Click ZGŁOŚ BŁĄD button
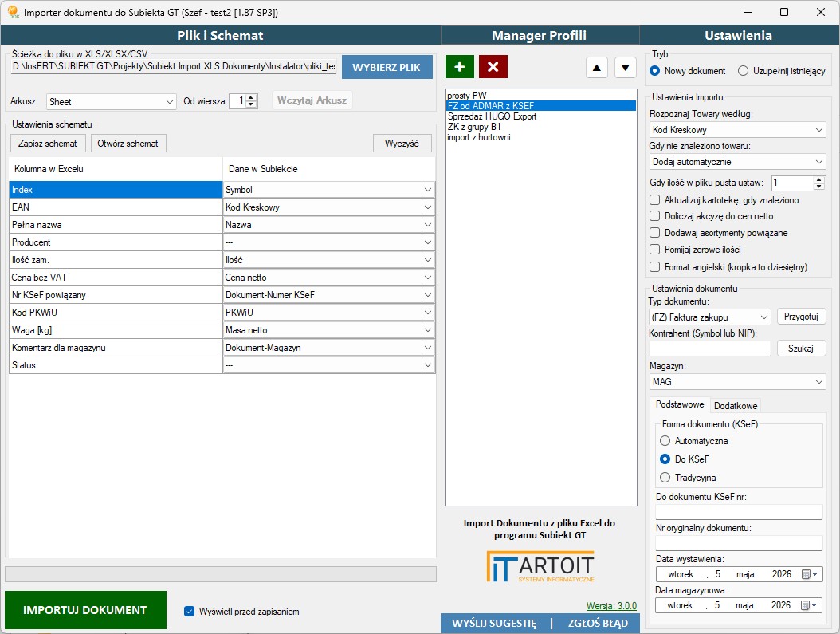The width and height of the screenshot is (840, 634). [x=597, y=624]
